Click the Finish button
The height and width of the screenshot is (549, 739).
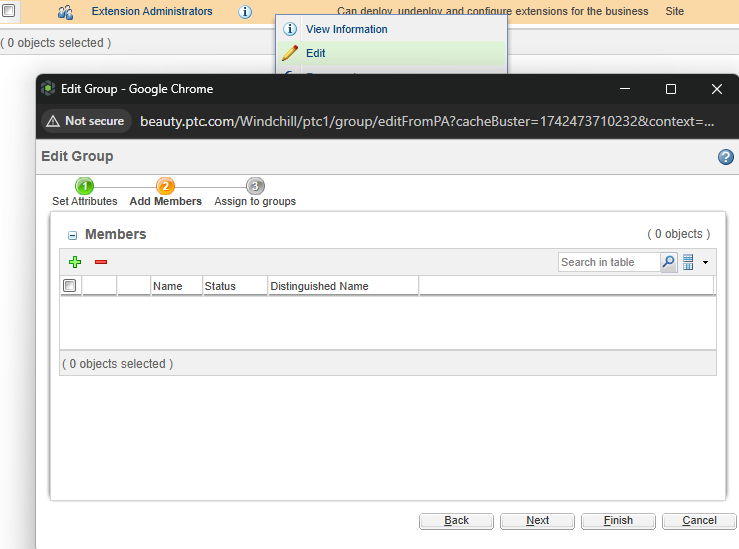pos(618,521)
